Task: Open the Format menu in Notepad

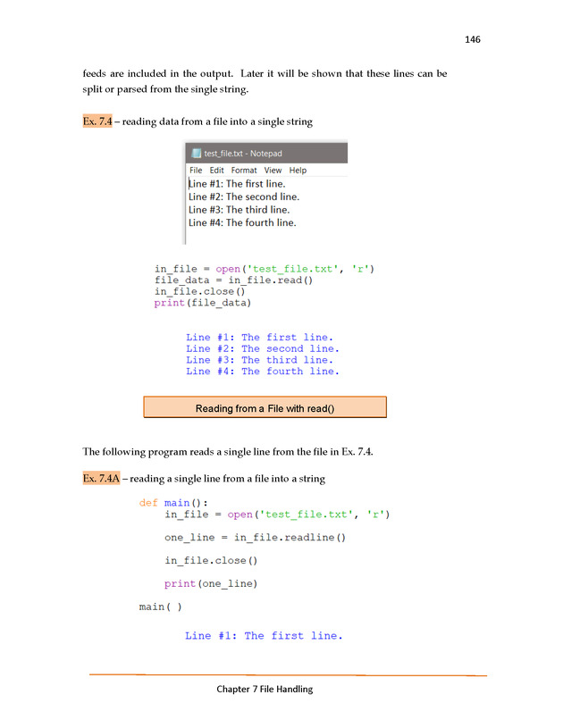Action: pos(244,171)
